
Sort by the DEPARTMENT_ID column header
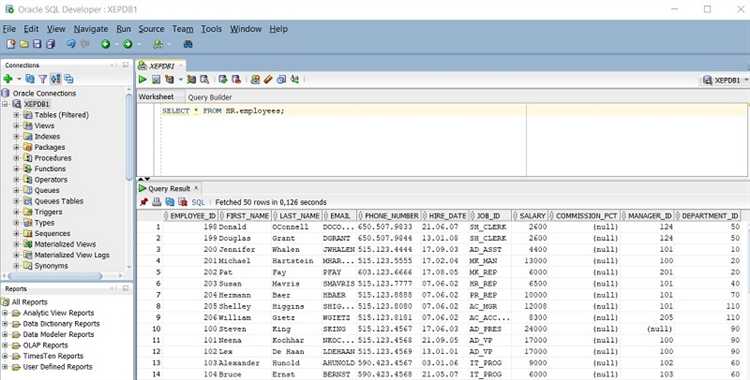click(708, 216)
